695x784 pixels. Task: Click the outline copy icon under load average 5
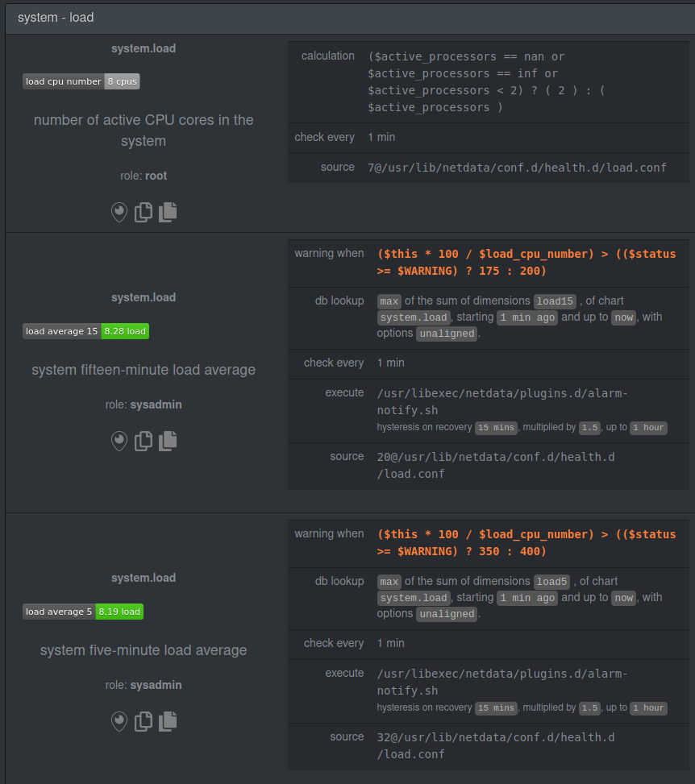(144, 721)
